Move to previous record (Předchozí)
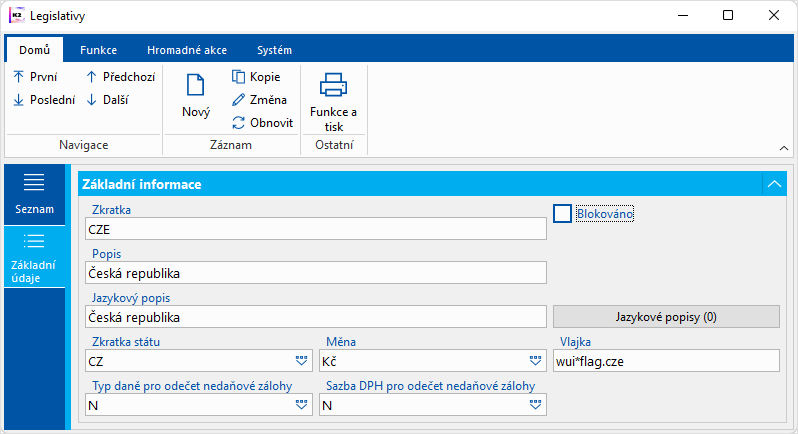Viewport: 798px width, 434px height. click(x=121, y=77)
